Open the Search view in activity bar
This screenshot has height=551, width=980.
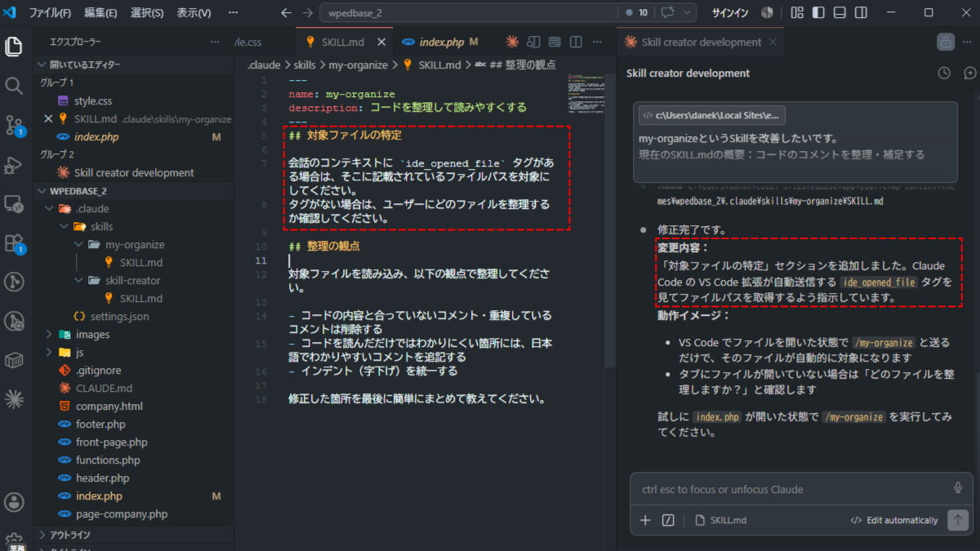(x=14, y=86)
